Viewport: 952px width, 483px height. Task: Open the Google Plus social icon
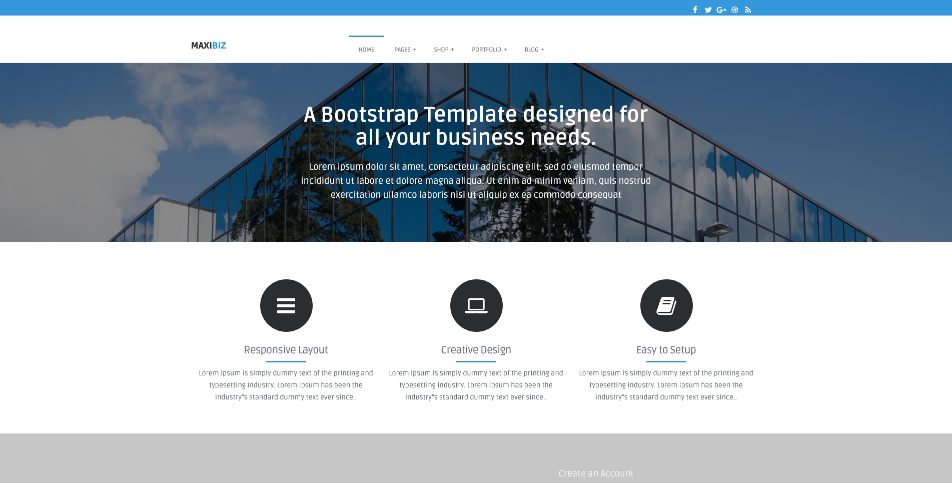tap(721, 10)
